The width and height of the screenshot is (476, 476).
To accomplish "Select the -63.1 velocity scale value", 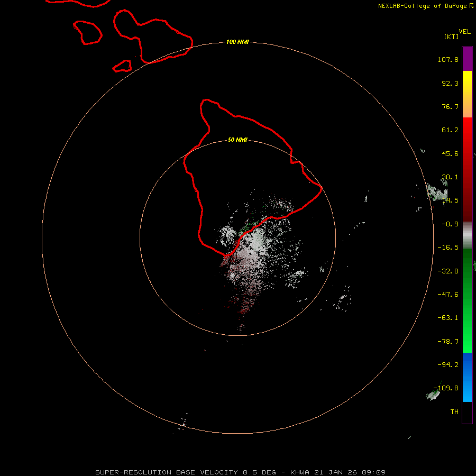I will [448, 318].
